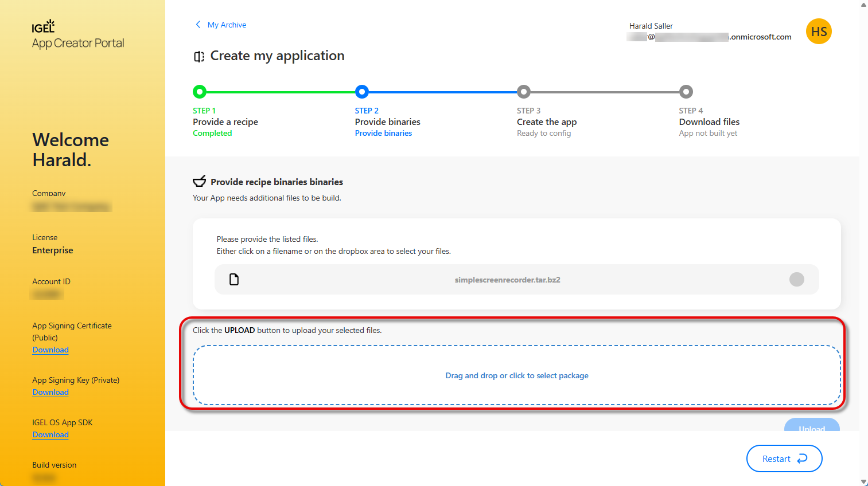The height and width of the screenshot is (486, 868).
Task: Select the Step 3 gray progress circle
Action: pos(523,92)
